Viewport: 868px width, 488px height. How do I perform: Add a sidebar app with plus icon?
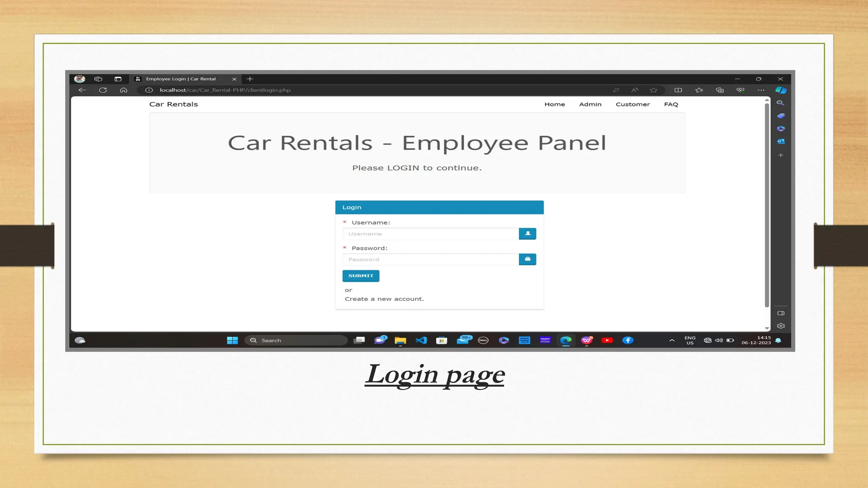coord(781,155)
